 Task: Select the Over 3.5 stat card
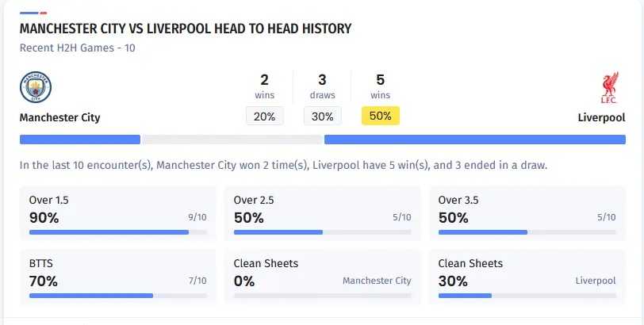click(527, 211)
